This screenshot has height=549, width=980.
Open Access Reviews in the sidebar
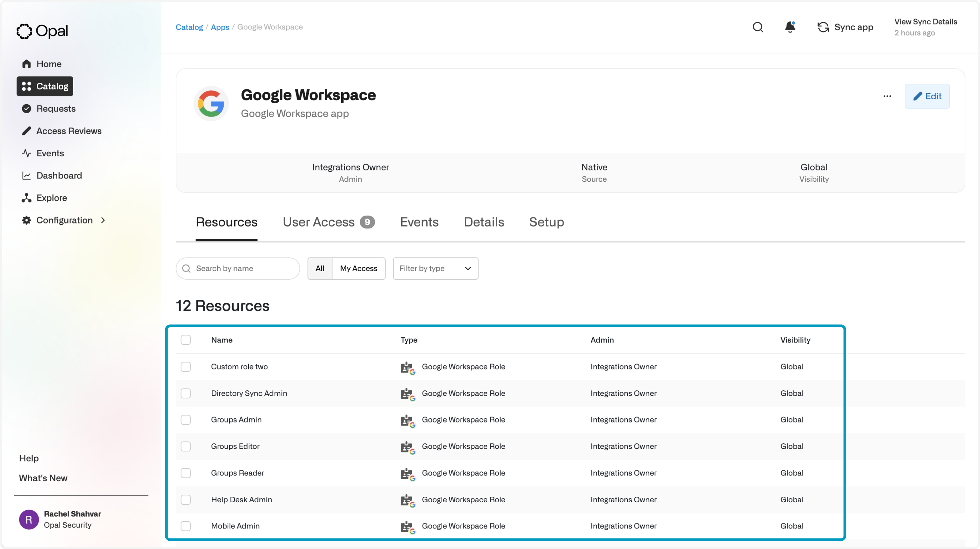click(62, 131)
